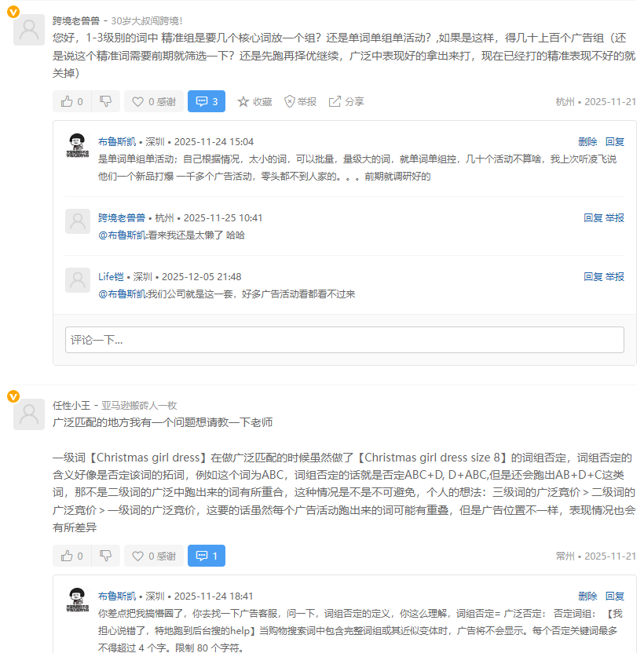
Task: Open 任性小王's avatar thumbnail
Action: pyautogui.click(x=30, y=414)
